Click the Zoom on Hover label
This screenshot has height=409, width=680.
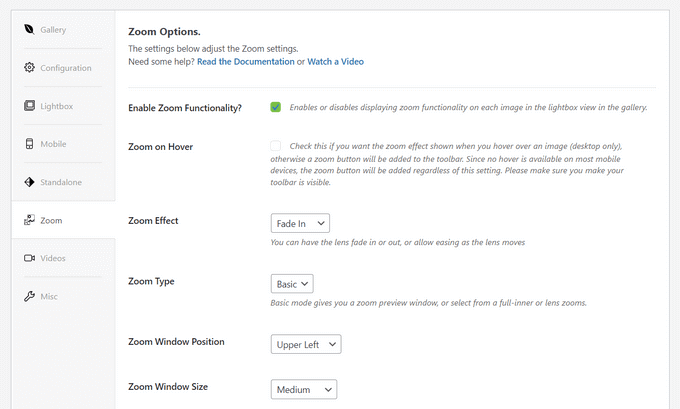coord(160,147)
